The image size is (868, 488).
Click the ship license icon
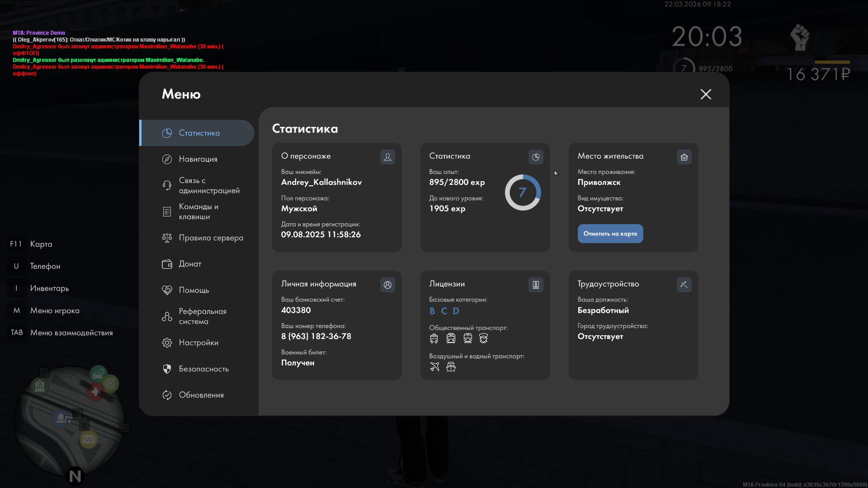(x=451, y=367)
